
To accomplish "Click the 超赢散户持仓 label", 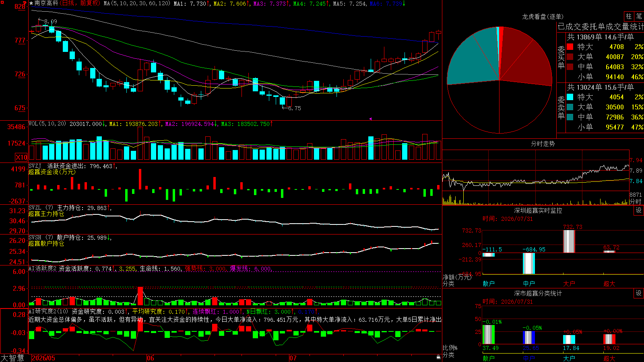I will click(x=46, y=243).
